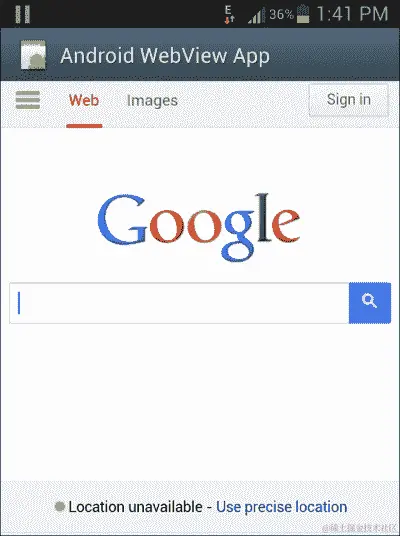Tap the red underline beneath Web tab

click(84, 126)
